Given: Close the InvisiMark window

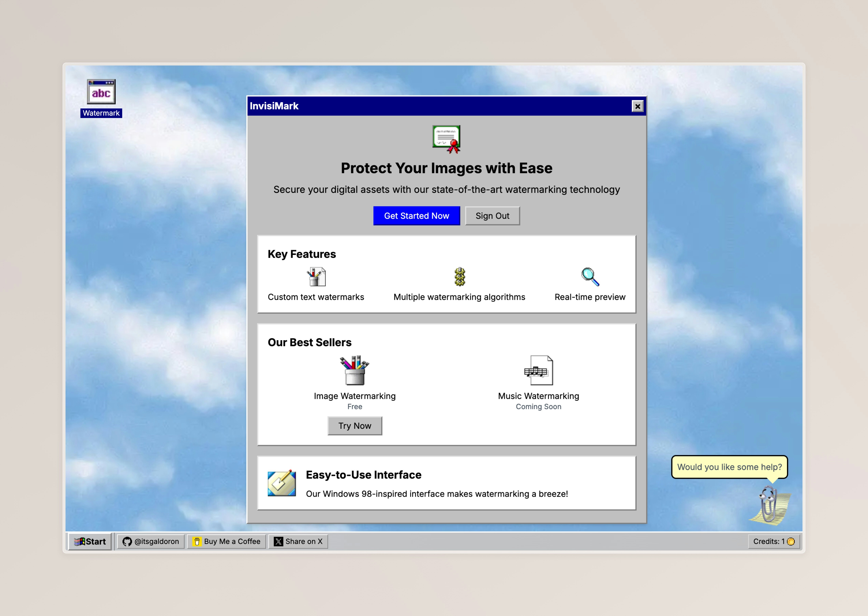Looking at the screenshot, I should pos(637,106).
